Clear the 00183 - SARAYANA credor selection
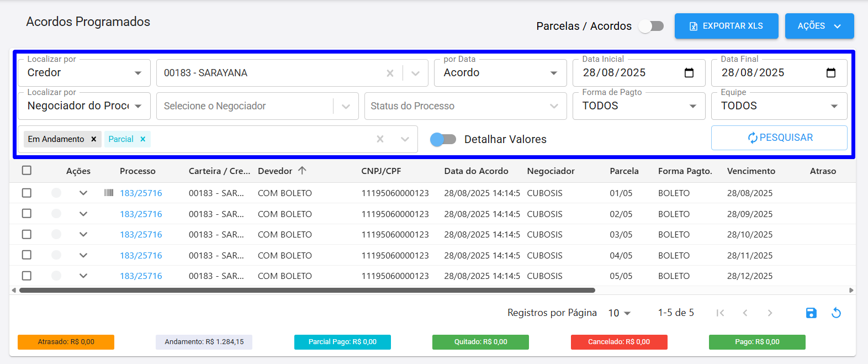868x364 pixels. [x=390, y=73]
